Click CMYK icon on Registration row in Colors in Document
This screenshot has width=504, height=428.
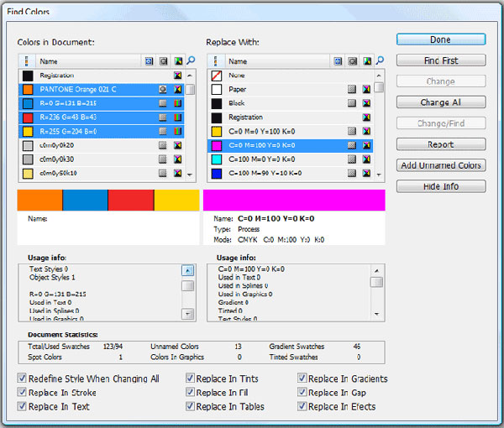pos(178,76)
